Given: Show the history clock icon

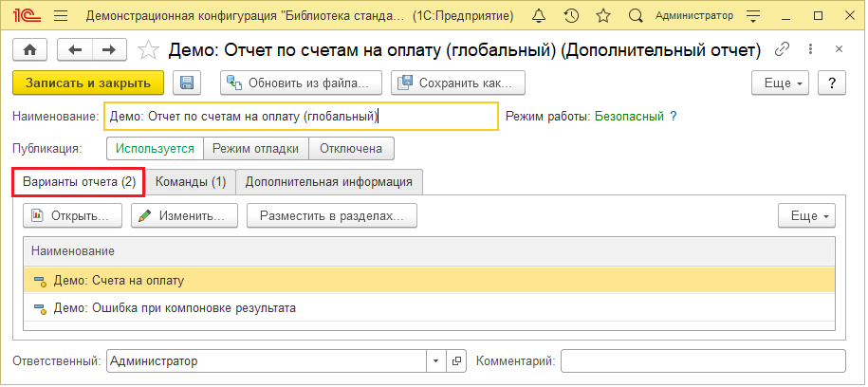Looking at the screenshot, I should pyautogui.click(x=571, y=16).
